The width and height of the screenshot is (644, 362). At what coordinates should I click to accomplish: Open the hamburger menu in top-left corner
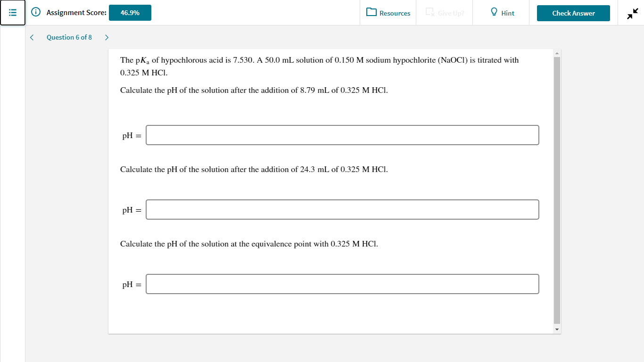12,12
